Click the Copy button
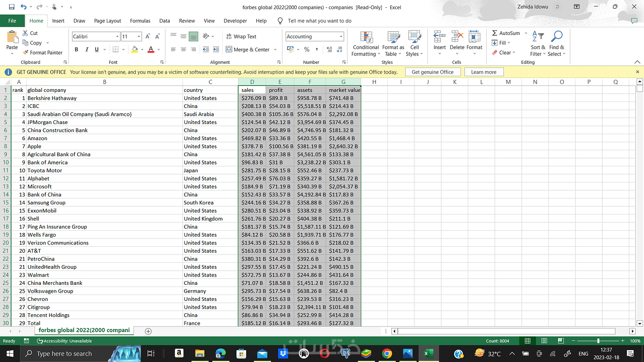This screenshot has width=644, height=362. point(32,43)
